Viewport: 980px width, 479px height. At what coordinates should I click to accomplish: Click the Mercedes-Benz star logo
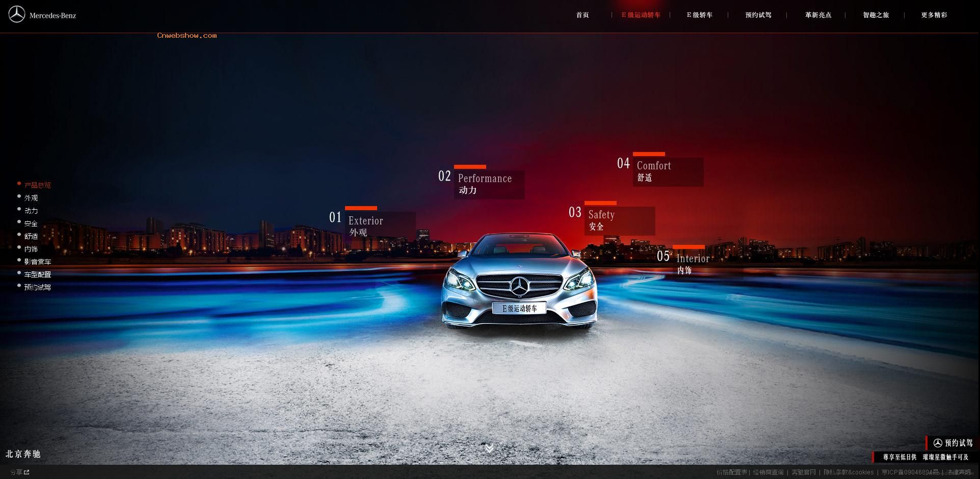(x=17, y=15)
